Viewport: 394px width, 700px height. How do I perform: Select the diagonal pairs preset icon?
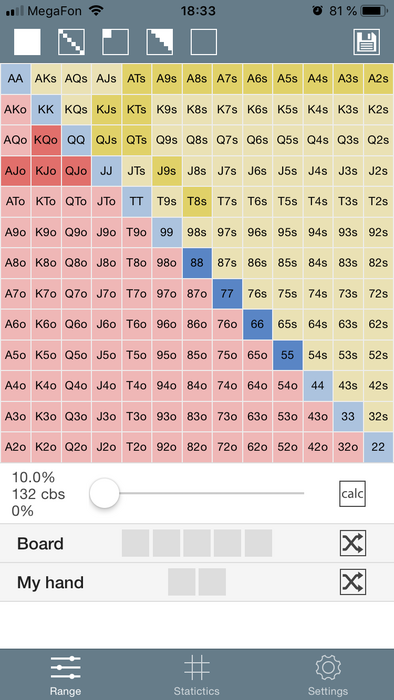pos(71,42)
